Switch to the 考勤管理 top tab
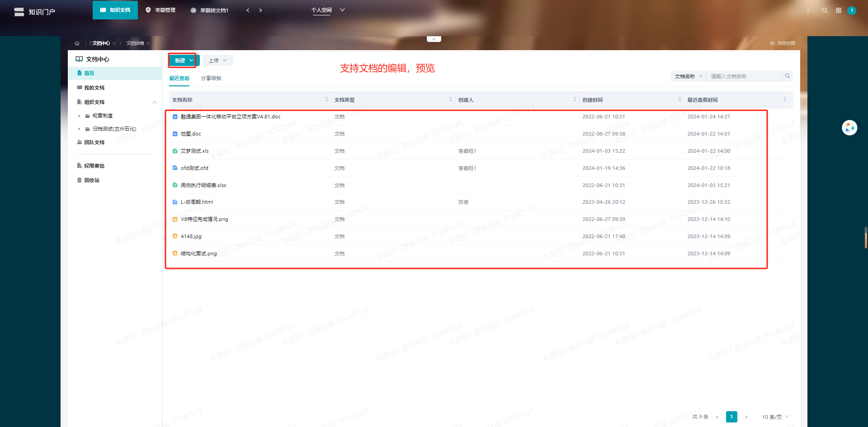868x427 pixels. [160, 10]
